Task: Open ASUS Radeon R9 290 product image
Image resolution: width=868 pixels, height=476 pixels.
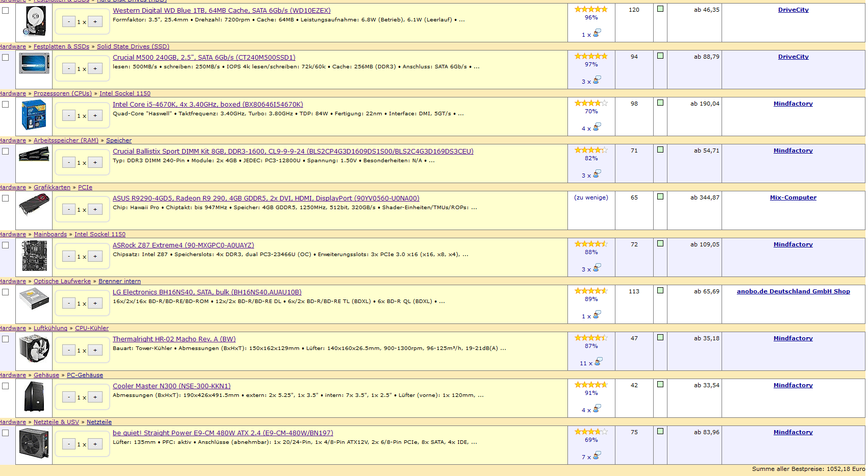Action: (34, 205)
